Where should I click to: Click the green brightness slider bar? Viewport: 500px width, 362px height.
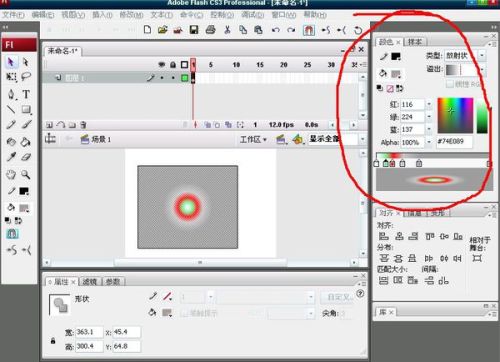(x=482, y=115)
